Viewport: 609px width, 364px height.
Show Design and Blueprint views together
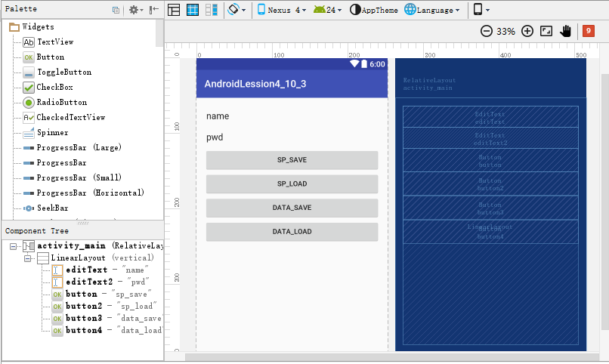pyautogui.click(x=212, y=10)
